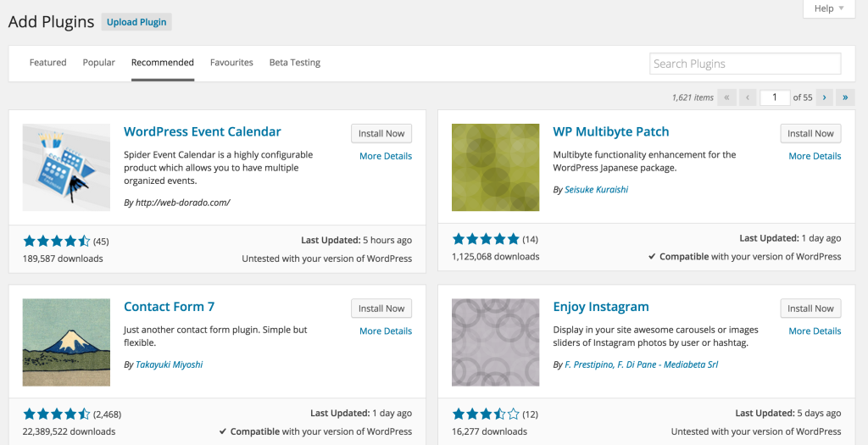Click the Upload Plugin button
Screen dimensions: 868x445
pyautogui.click(x=136, y=22)
